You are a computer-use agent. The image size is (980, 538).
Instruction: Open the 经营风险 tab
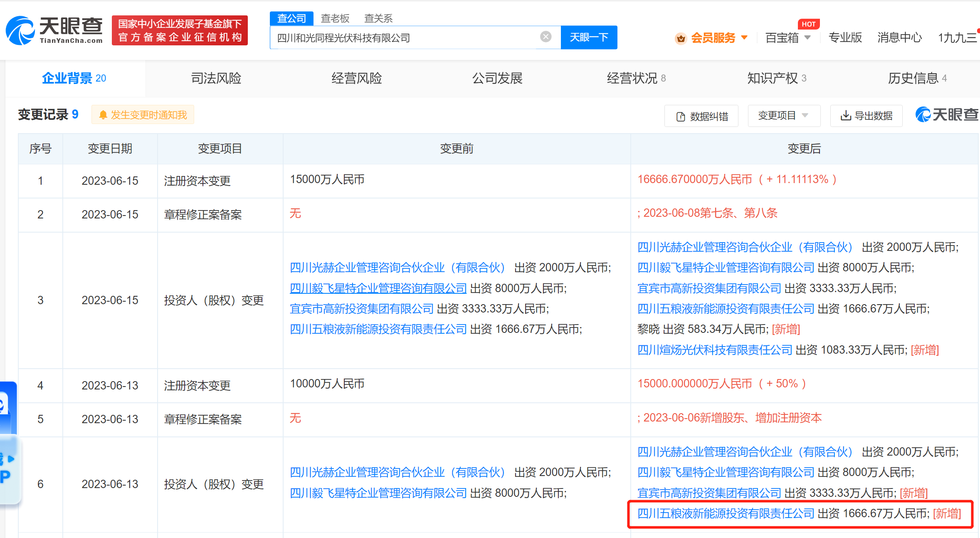point(357,78)
